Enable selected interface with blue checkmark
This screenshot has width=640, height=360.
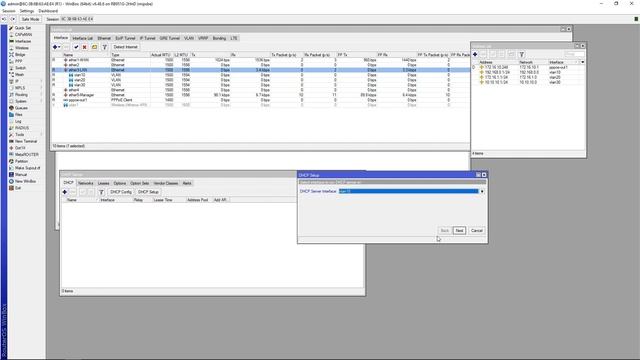[x=76, y=47]
